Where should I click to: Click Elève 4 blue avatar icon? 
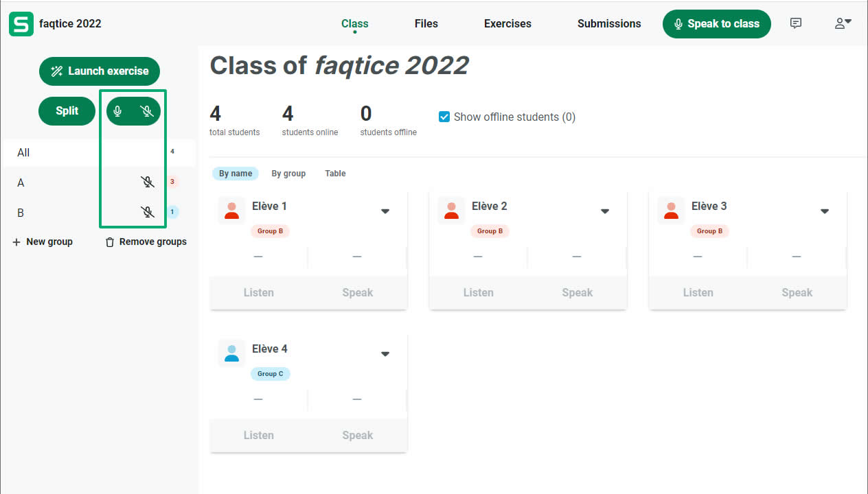tap(231, 353)
